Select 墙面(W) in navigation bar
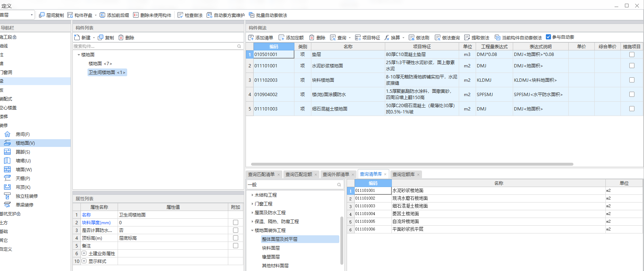 click(x=24, y=170)
